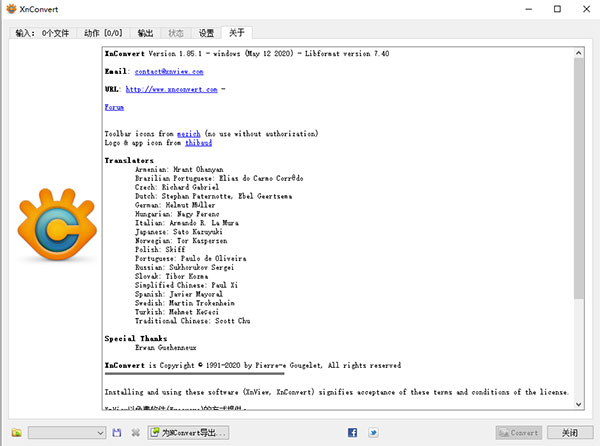Open the Facebook share icon
Image resolution: width=600 pixels, height=446 pixels.
click(352, 433)
